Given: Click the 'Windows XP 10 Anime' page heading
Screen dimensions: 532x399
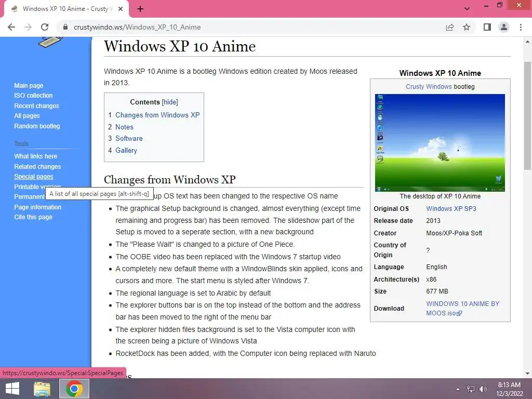Looking at the screenshot, I should (x=180, y=46).
